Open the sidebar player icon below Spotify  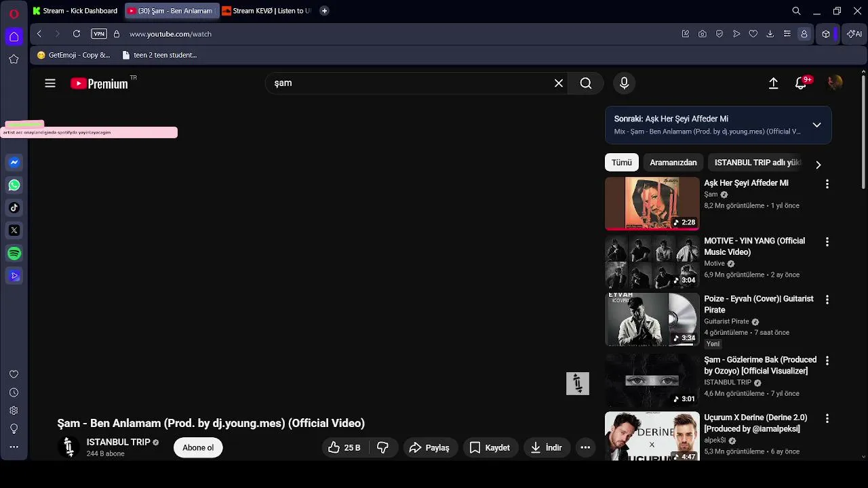[x=14, y=276]
